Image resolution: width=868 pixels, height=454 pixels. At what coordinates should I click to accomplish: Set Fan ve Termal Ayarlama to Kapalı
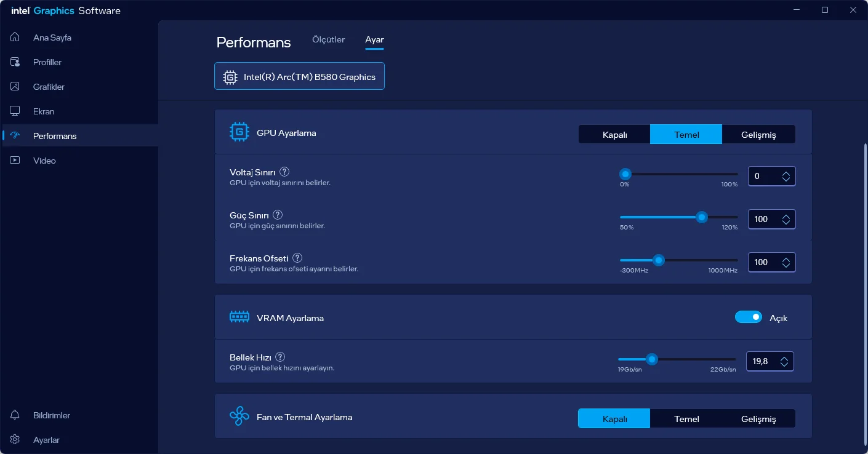[614, 418]
